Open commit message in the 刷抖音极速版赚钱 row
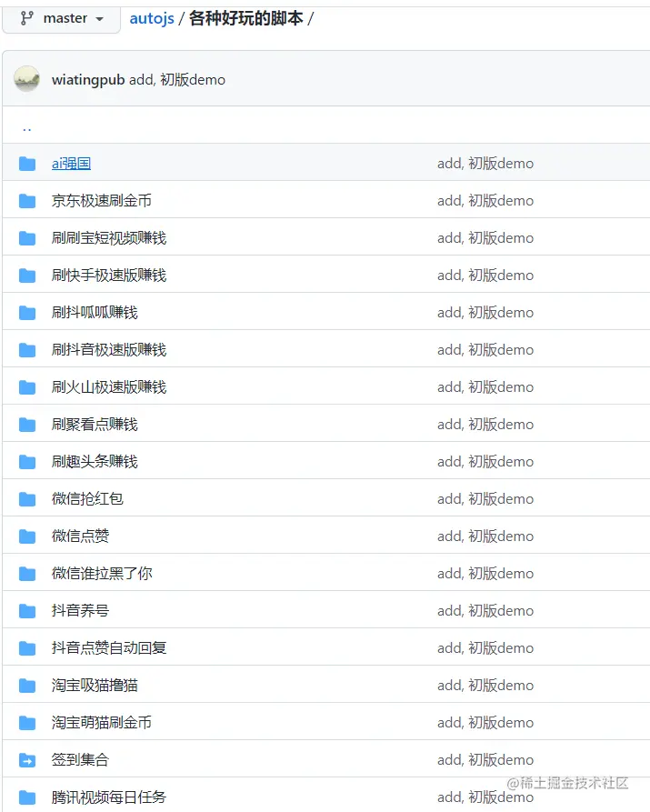Screen dimensions: 650x812 [485, 350]
